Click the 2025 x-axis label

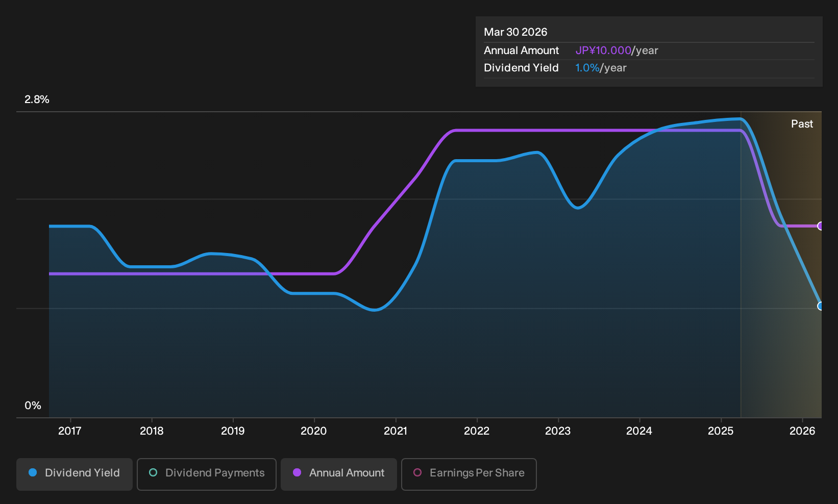point(721,431)
